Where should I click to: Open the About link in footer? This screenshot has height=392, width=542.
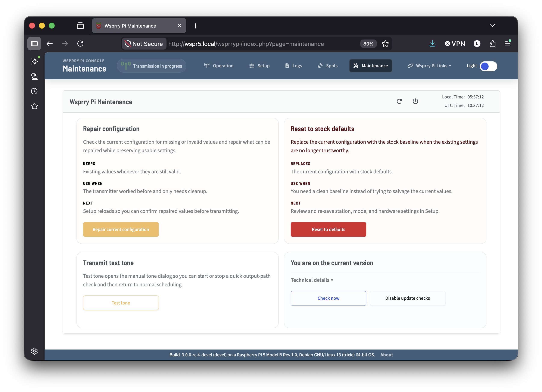(x=386, y=355)
